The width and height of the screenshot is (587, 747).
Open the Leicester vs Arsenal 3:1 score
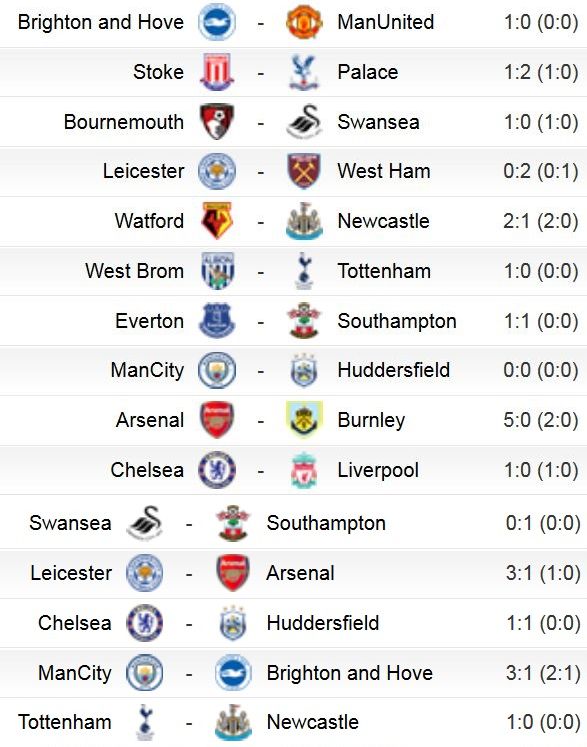(543, 573)
